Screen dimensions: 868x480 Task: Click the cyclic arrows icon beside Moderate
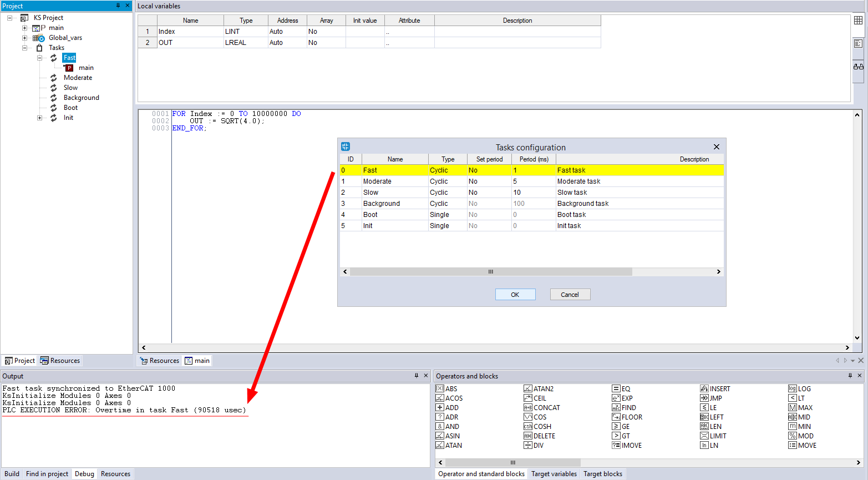(x=54, y=78)
